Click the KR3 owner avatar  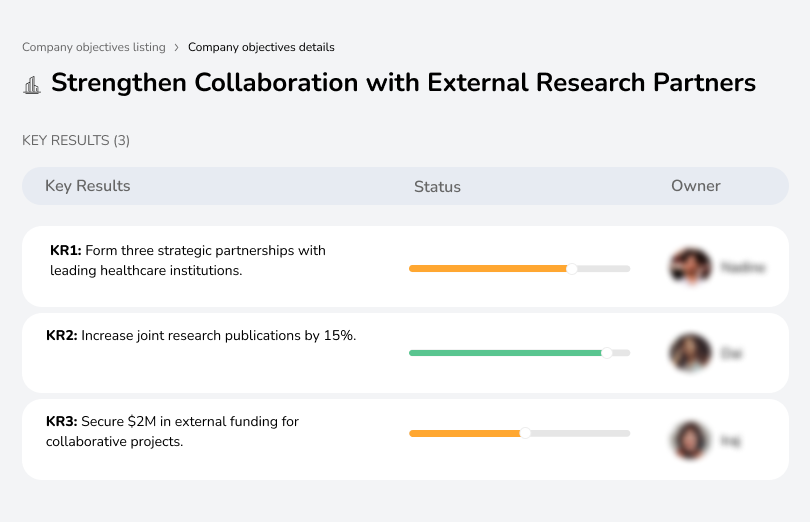point(691,440)
